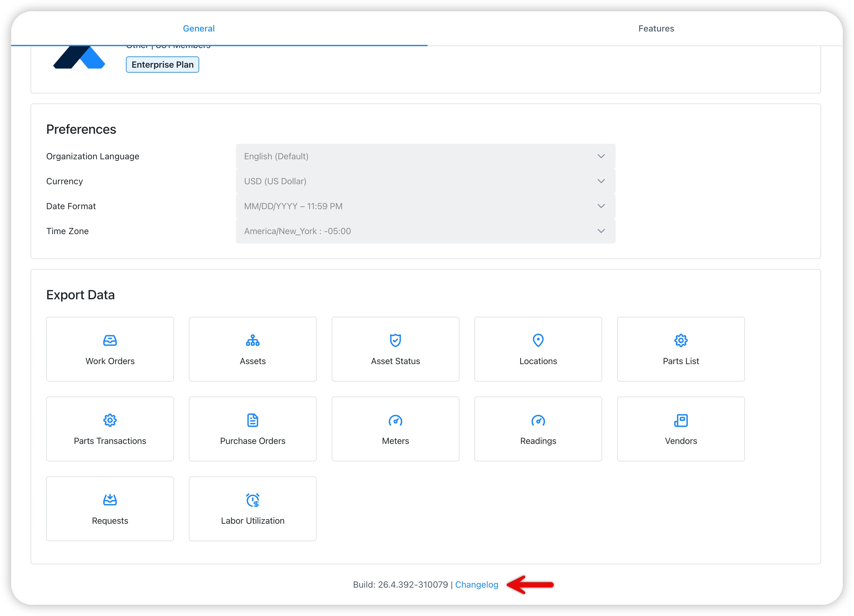Open the Date Format dropdown

click(425, 206)
